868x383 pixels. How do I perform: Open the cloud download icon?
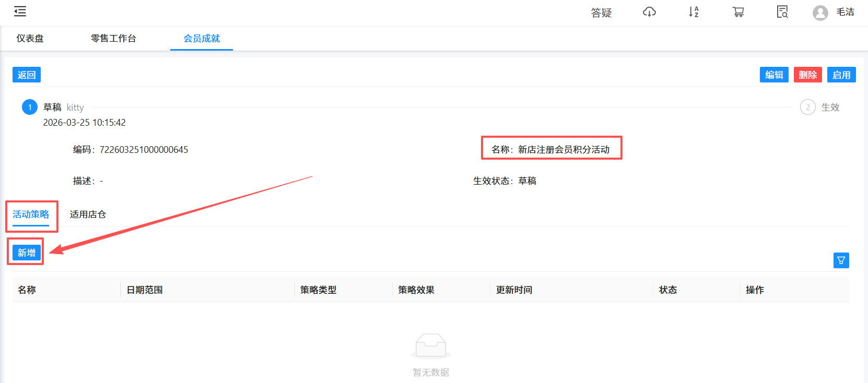coord(649,12)
